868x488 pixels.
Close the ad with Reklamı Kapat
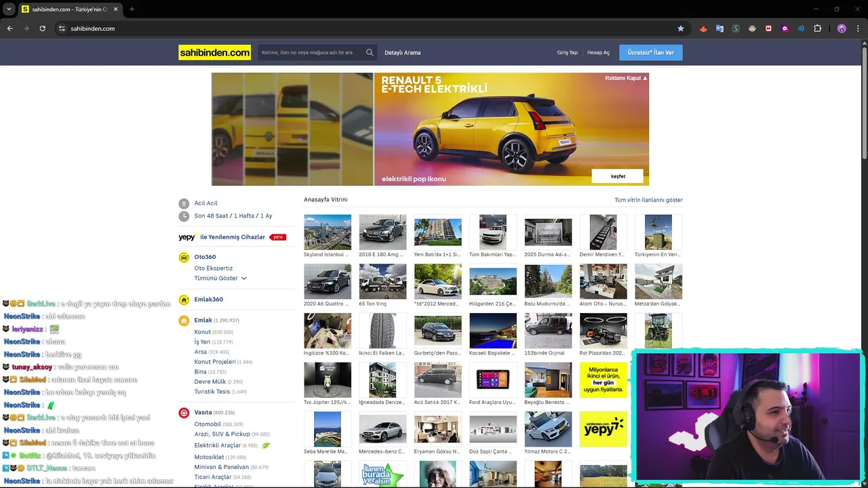click(626, 78)
